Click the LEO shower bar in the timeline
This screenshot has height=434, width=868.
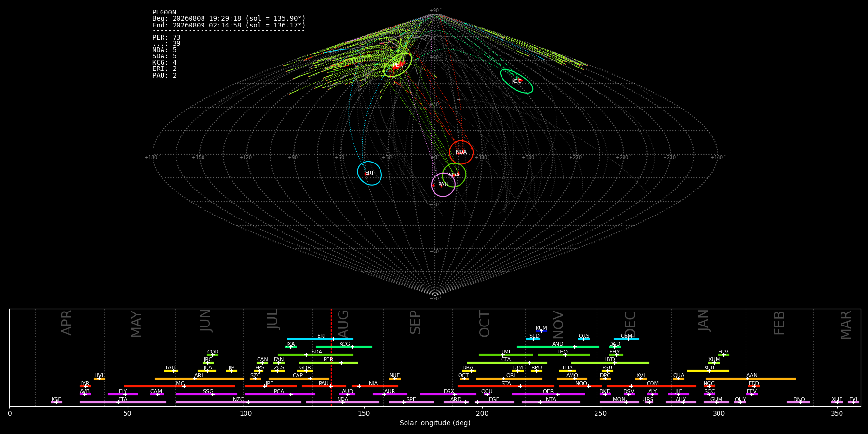(564, 355)
